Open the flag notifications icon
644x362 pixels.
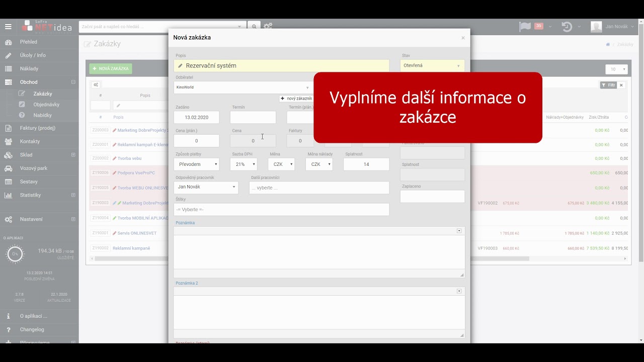(525, 27)
